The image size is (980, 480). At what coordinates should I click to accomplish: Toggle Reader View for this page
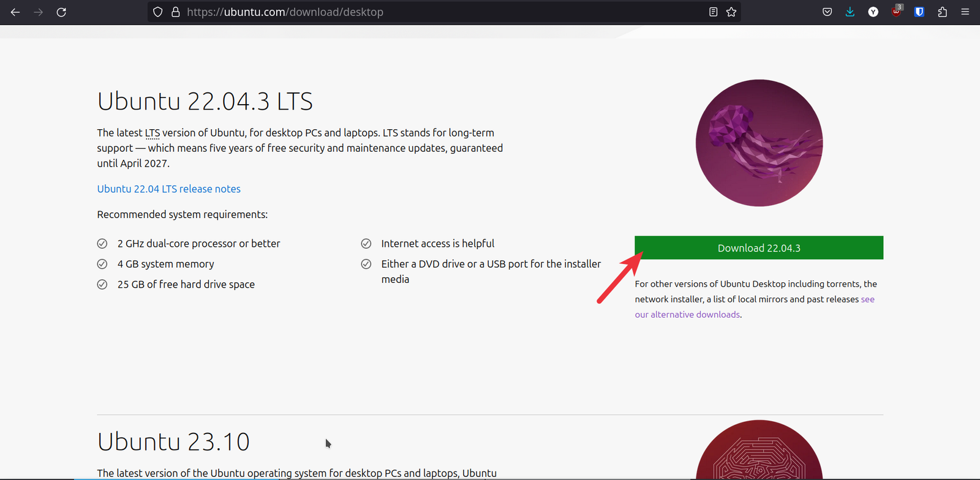(713, 12)
